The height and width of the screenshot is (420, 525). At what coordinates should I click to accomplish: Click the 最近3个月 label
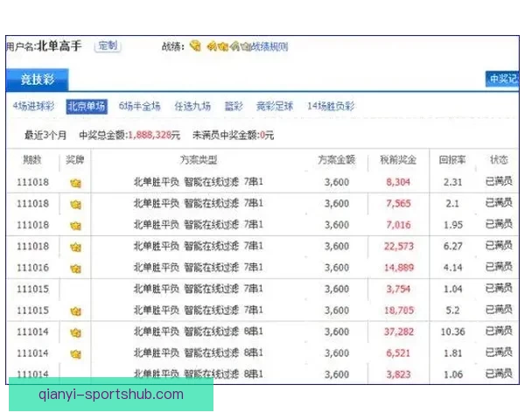tap(45, 136)
